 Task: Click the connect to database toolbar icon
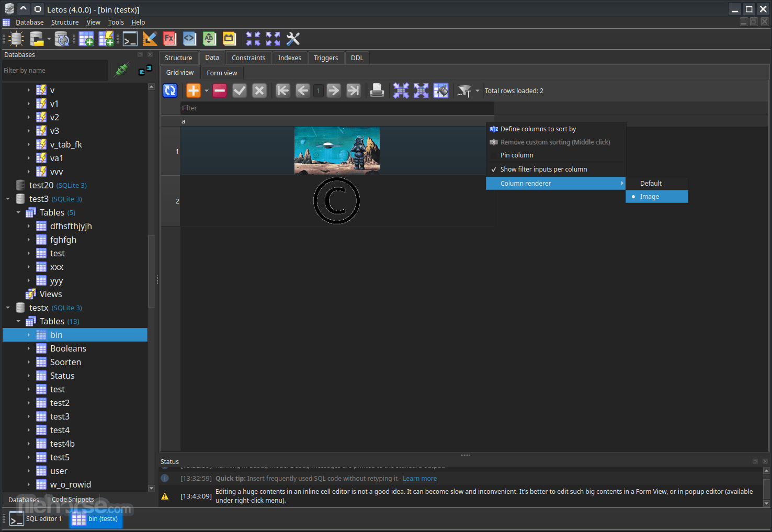(17, 39)
